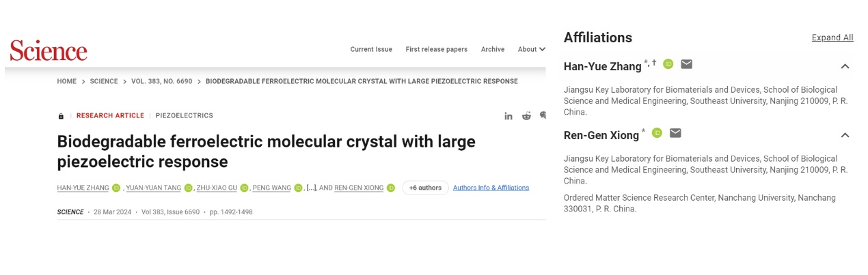
Task: Click ORCID icon beside Zhu-Xiao Gu
Action: click(244, 188)
